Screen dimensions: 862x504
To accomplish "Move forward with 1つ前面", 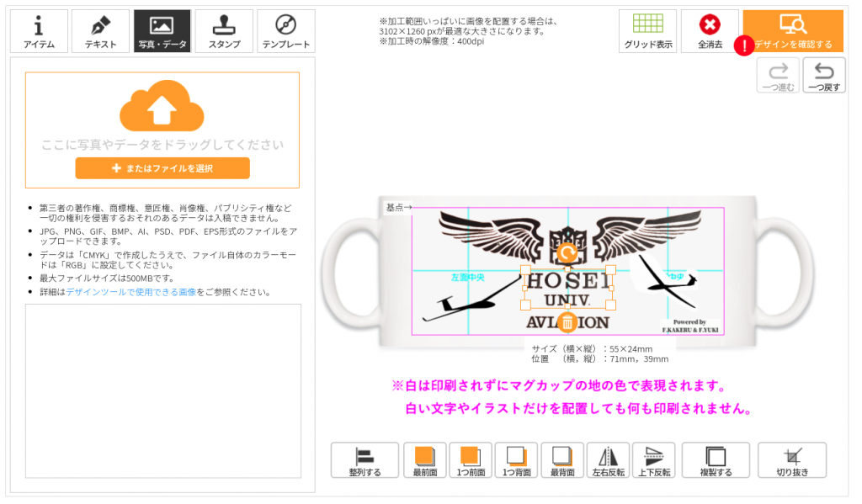I will pos(471,460).
